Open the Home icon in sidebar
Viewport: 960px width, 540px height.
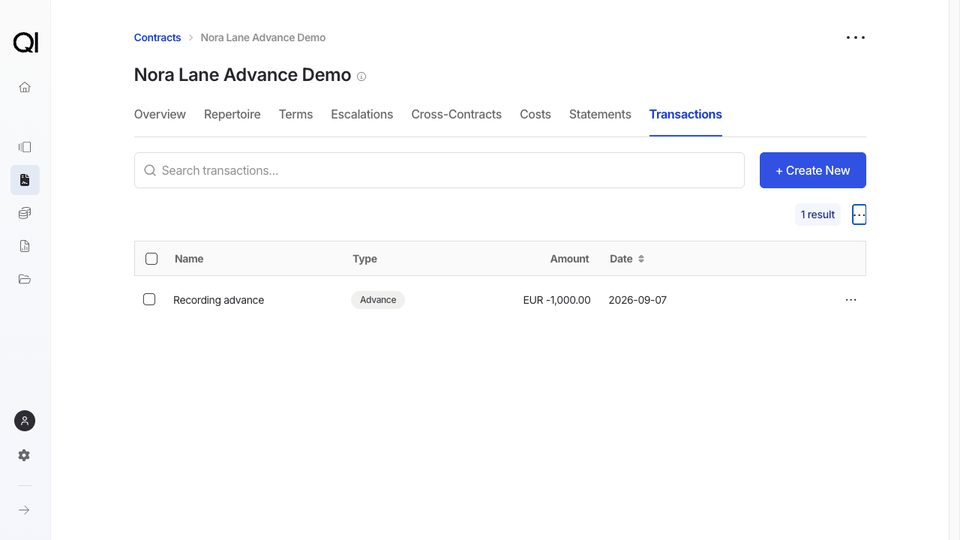coord(24,87)
